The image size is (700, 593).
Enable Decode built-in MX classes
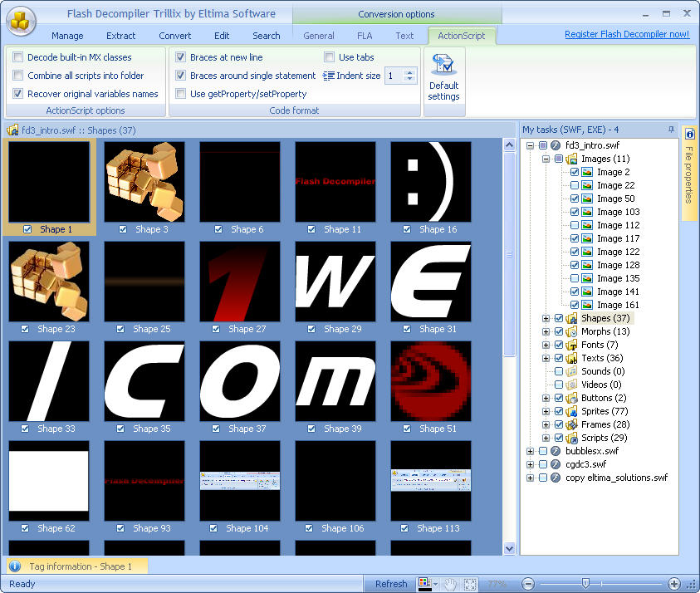(18, 57)
